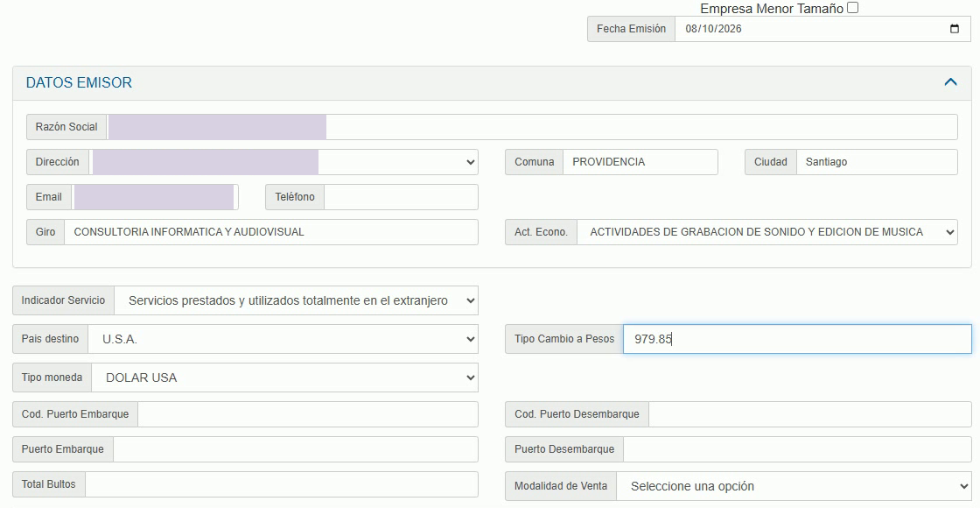
Task: Click the Tipo Cambio a Pesos label
Action: point(564,339)
